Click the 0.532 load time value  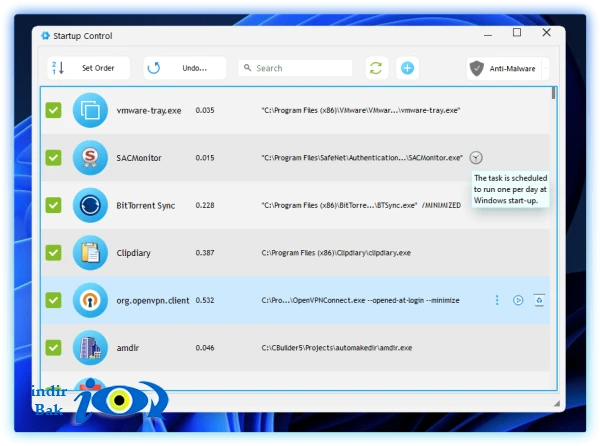[x=205, y=300]
